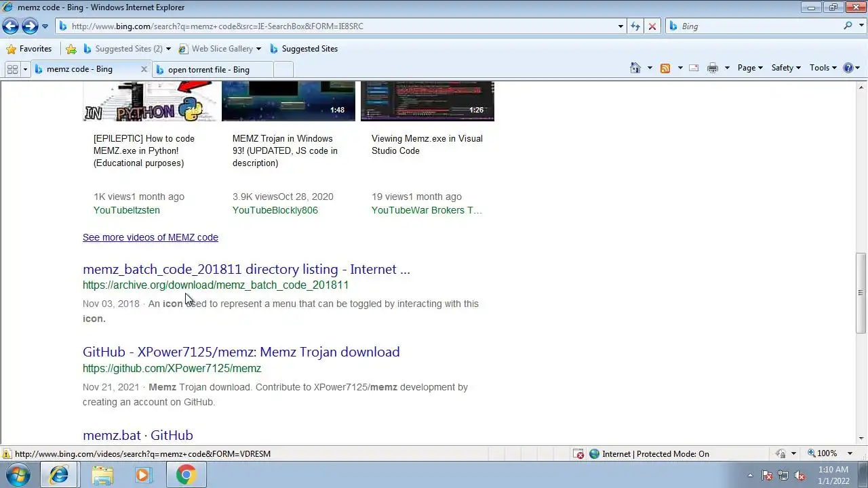The width and height of the screenshot is (868, 488).
Task: Click the orange RSS Feeds icon
Action: pyautogui.click(x=665, y=68)
